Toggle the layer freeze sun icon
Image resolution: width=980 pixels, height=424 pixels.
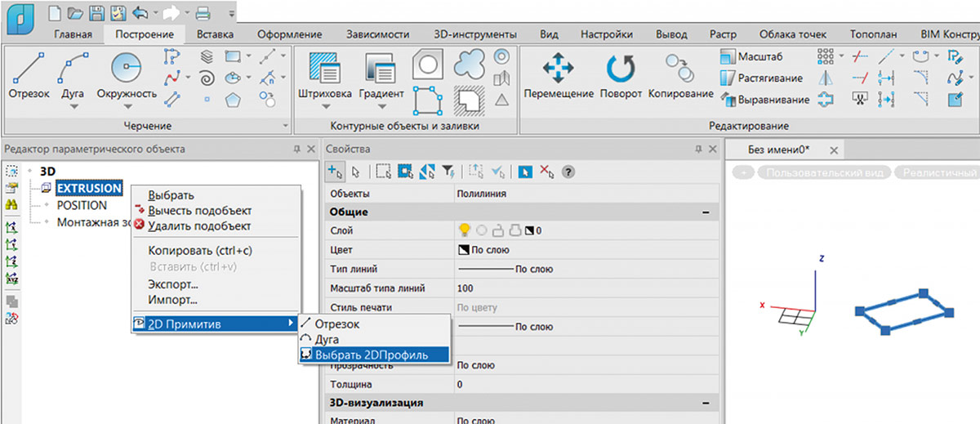[x=480, y=231]
